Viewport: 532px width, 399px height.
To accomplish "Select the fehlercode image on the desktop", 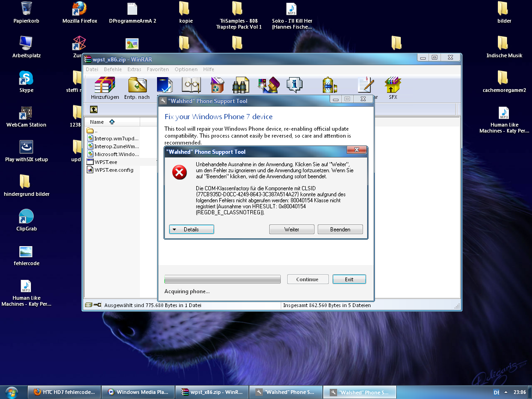I will pyautogui.click(x=26, y=255).
